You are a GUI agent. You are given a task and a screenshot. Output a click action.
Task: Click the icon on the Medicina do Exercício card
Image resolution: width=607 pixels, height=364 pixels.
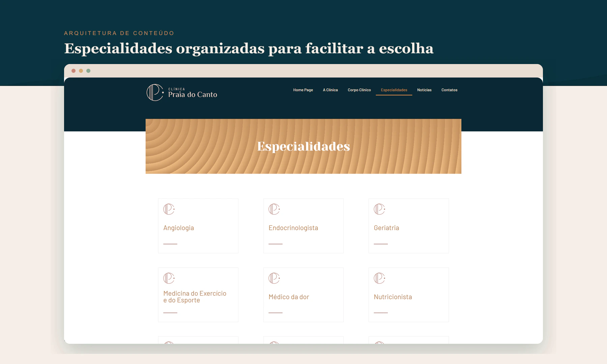click(169, 278)
